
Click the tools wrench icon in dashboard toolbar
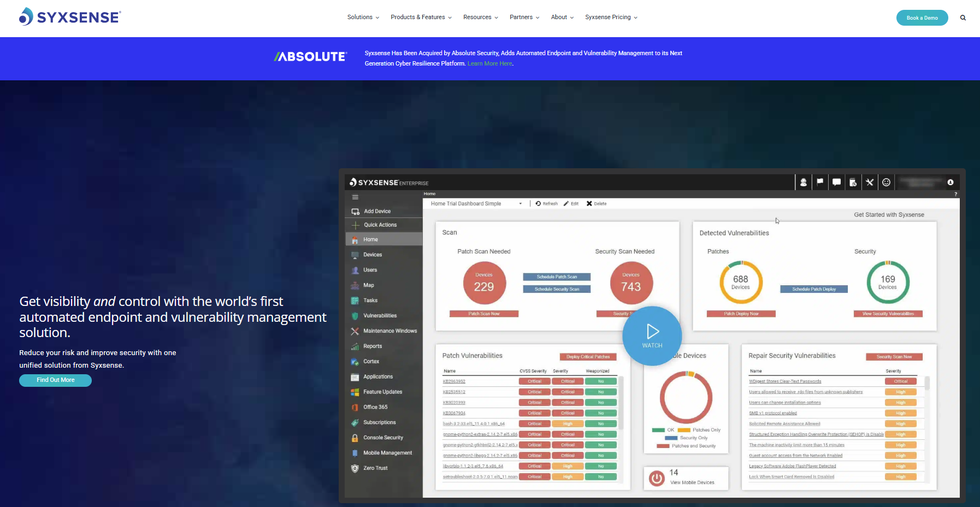point(870,182)
